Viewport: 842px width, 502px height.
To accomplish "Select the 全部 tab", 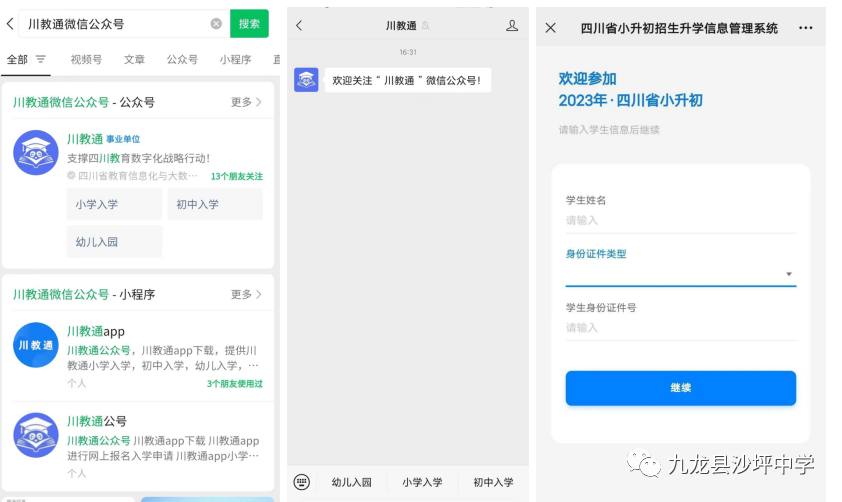I will coord(17,59).
